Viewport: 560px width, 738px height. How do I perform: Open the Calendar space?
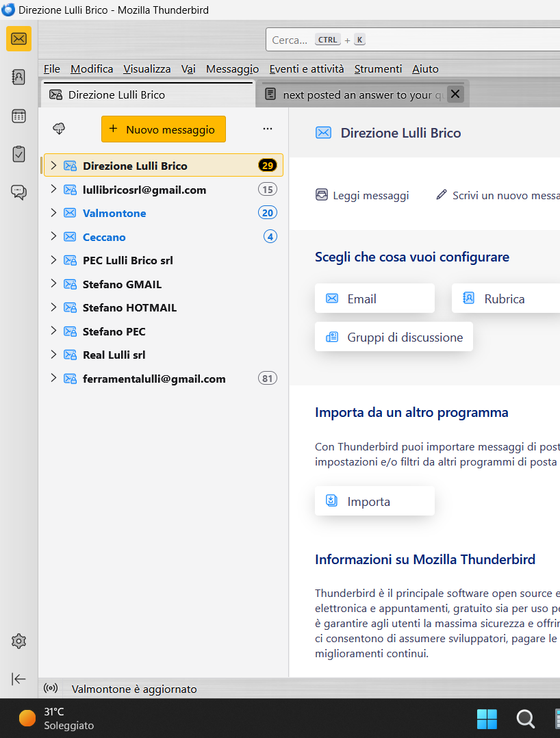point(19,116)
